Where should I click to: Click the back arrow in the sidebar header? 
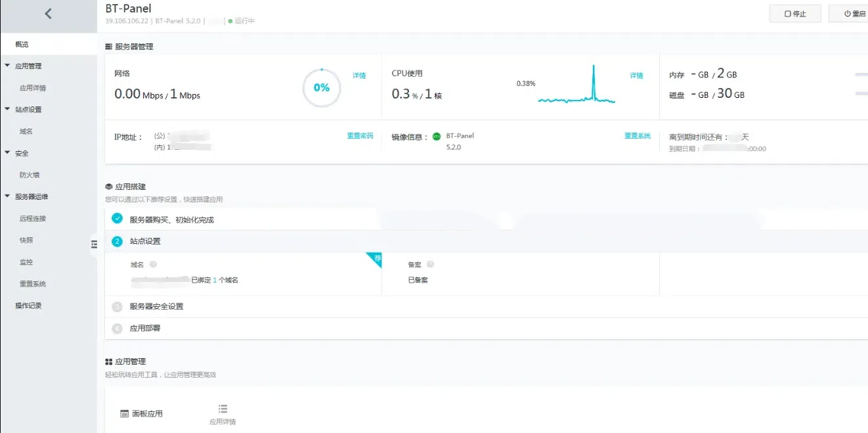click(48, 13)
